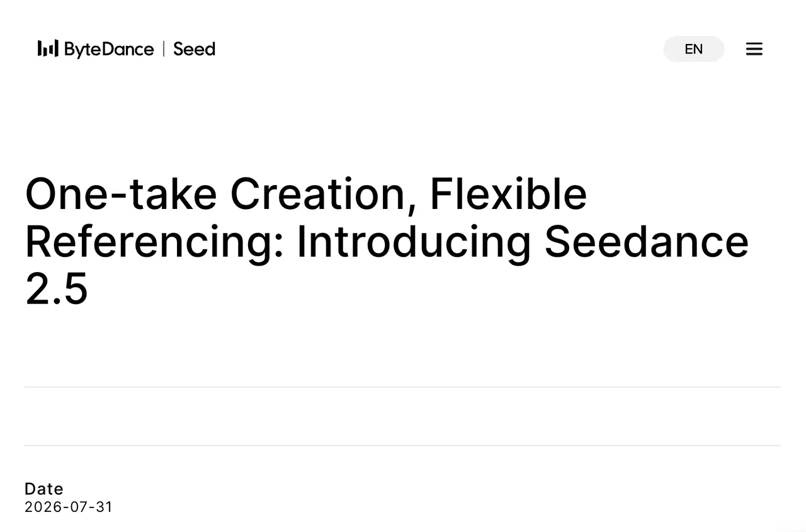Click the upper horizontal divider line
The height and width of the screenshot is (532, 806).
click(402, 387)
